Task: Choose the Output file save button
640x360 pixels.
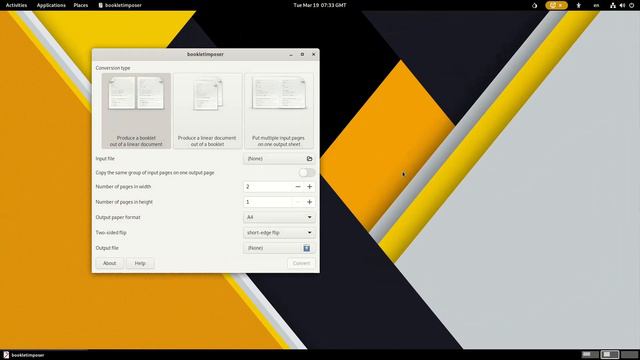Action: pos(279,248)
